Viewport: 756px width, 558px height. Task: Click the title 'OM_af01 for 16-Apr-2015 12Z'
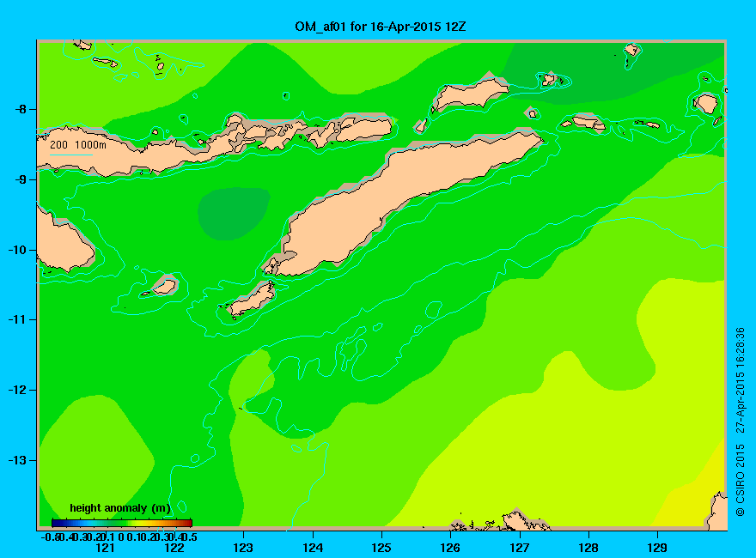coord(380,27)
